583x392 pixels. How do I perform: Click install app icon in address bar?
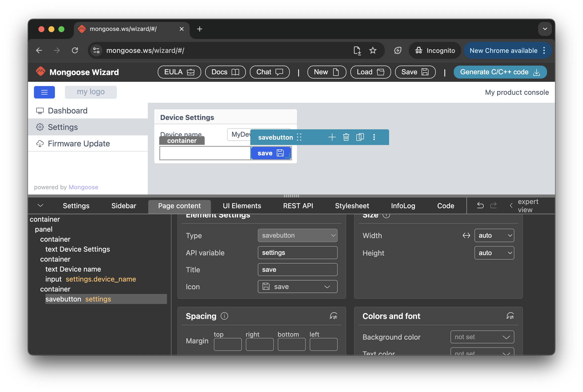click(357, 51)
